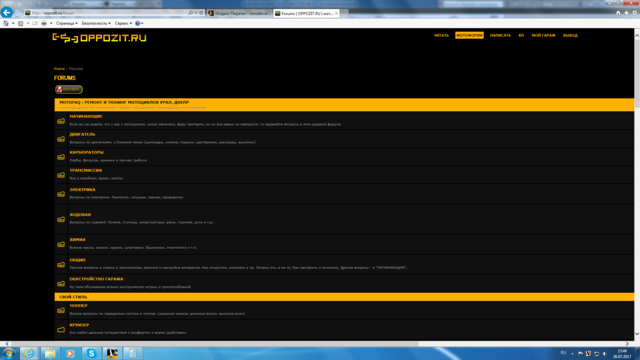This screenshot has width=640, height=360.
Task: Select the МОЙ ГАРАЖ navigation item
Action: tap(543, 36)
